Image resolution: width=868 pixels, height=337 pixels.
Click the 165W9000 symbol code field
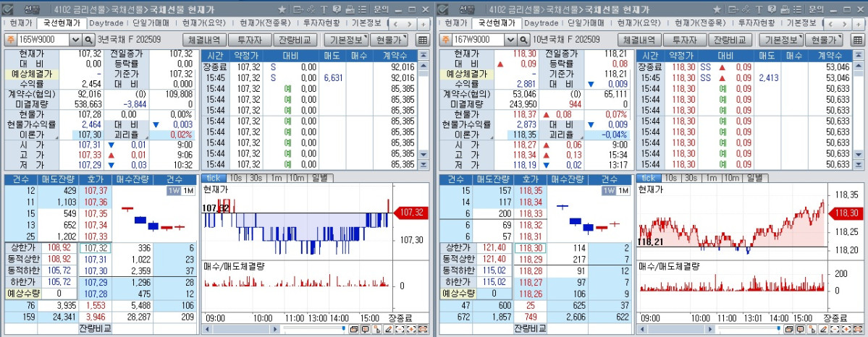coord(43,40)
